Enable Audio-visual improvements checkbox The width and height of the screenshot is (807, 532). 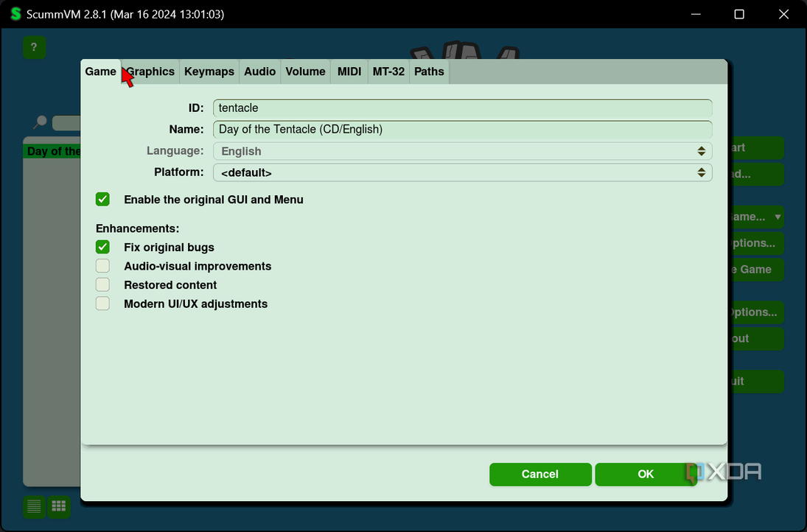pos(102,265)
